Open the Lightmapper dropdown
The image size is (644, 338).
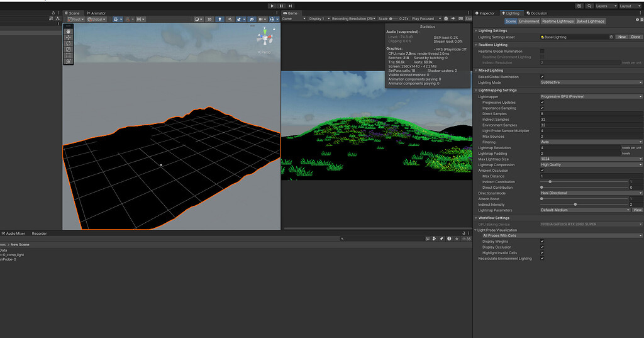pyautogui.click(x=591, y=97)
